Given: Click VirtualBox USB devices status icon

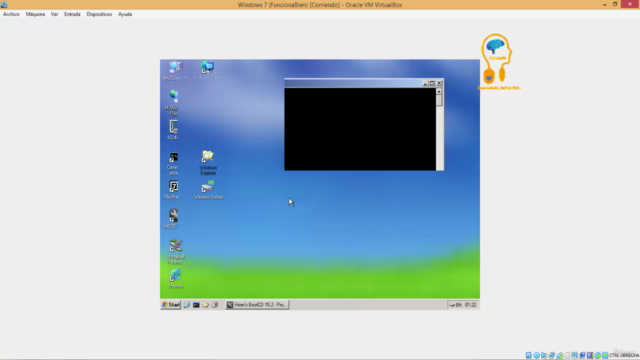Looking at the screenshot, I should (x=560, y=355).
